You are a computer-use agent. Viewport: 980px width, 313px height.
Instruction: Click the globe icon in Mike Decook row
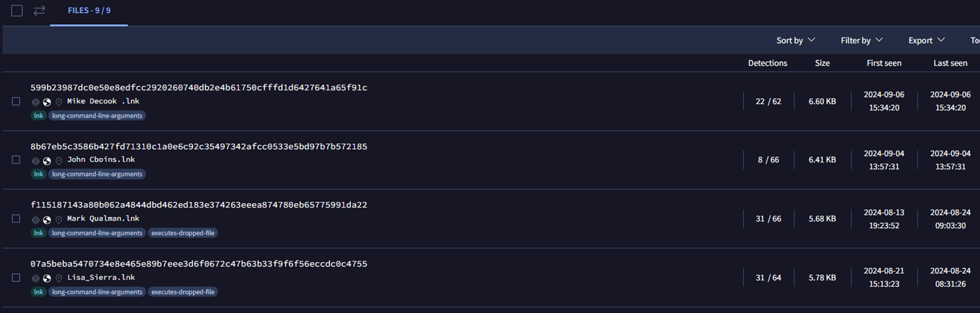point(47,102)
